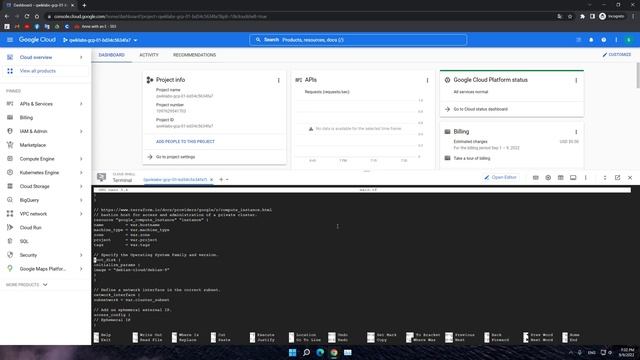Open the project selector dropdown

click(100, 40)
